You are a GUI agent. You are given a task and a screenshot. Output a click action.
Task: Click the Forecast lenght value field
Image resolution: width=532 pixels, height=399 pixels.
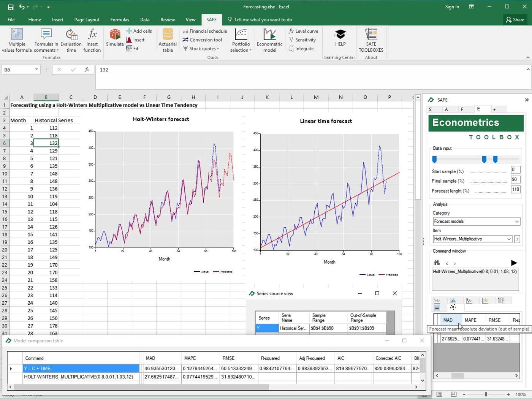[x=515, y=189]
